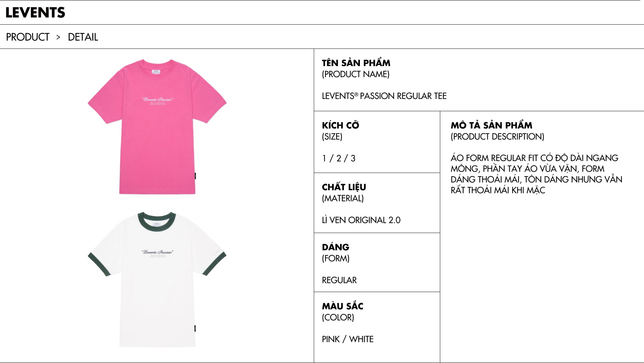Click the DÁNG form heading
The width and height of the screenshot is (644, 363).
(x=335, y=247)
